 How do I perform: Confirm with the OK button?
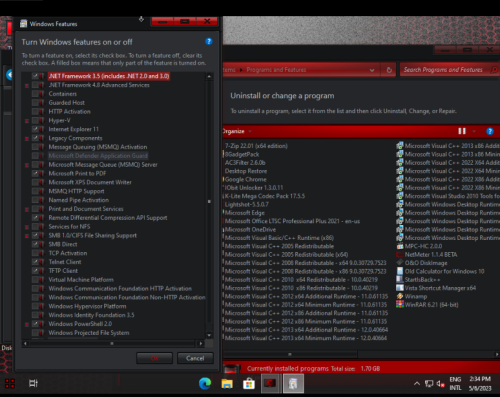coord(154,358)
